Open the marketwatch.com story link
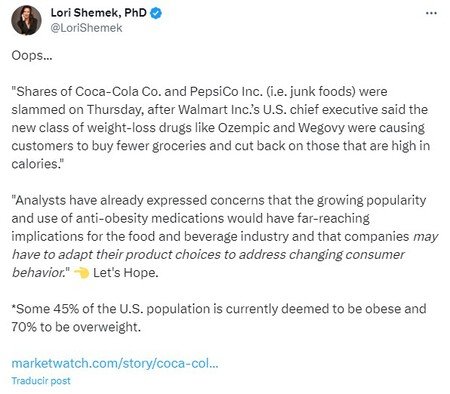 click(115, 363)
